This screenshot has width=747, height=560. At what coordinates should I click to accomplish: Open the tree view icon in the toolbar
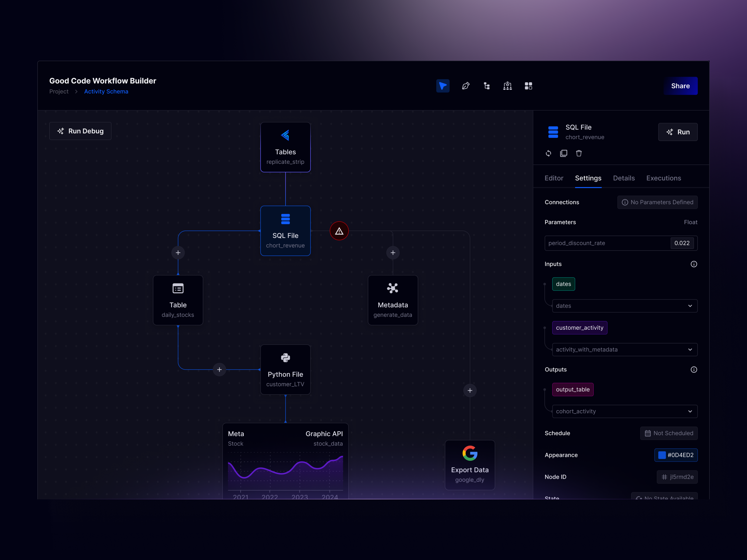tap(486, 86)
